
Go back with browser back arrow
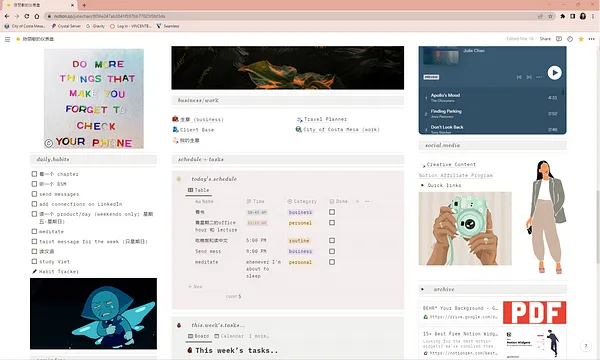click(7, 16)
